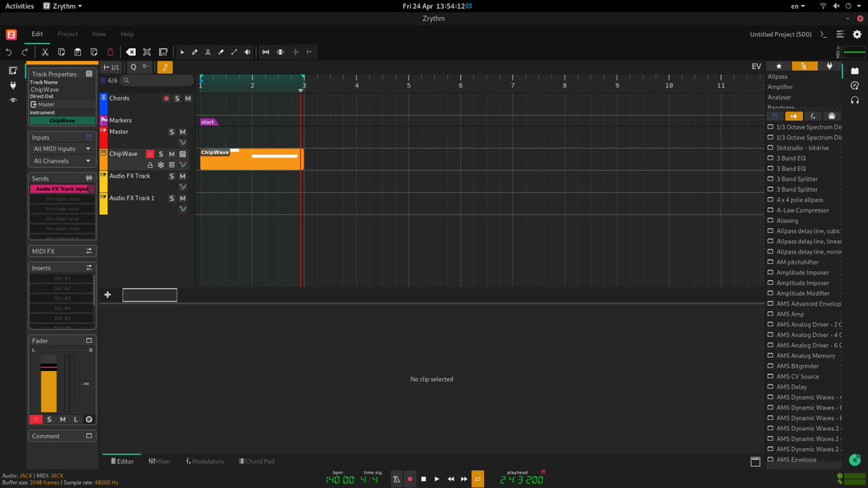868x488 pixels.
Task: Click the Cut scissors icon
Action: [x=45, y=52]
